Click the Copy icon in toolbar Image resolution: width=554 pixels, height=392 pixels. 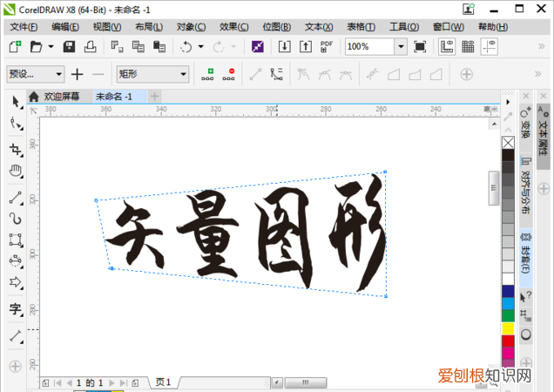138,47
